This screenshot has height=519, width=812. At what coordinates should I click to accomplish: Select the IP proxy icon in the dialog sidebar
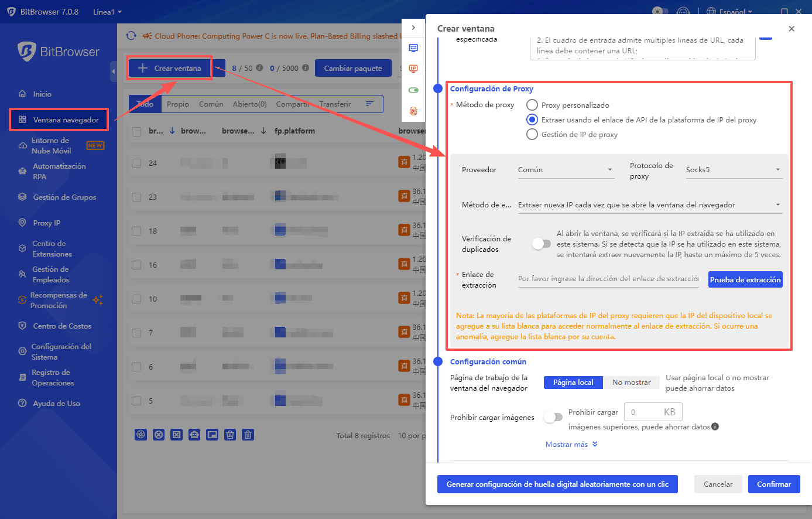413,69
